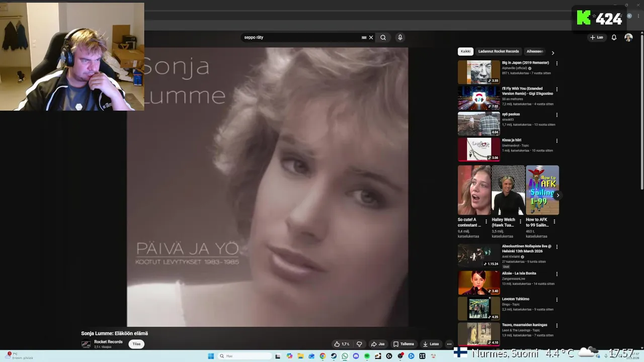Share the video using Jaa
This screenshot has width=644, height=362.
click(x=378, y=344)
